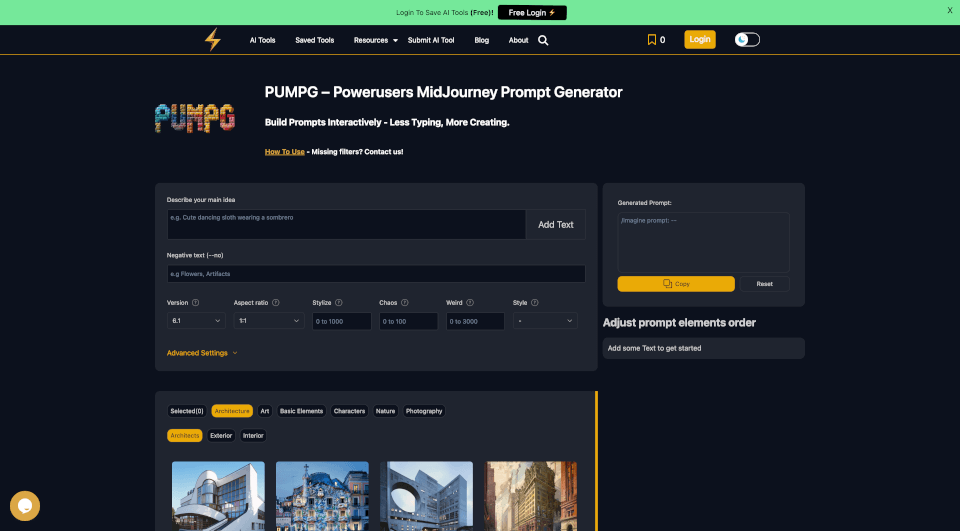Select the Interior subcategory

pos(253,435)
